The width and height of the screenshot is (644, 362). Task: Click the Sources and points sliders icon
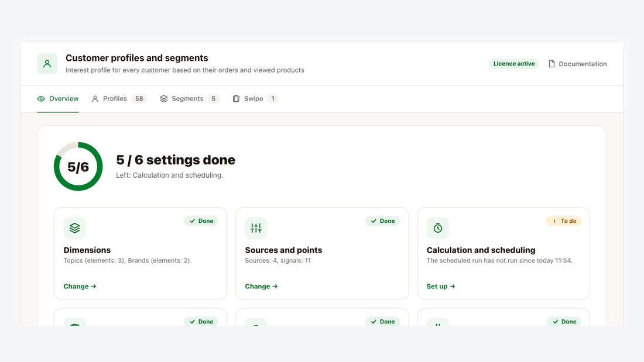coord(256,228)
